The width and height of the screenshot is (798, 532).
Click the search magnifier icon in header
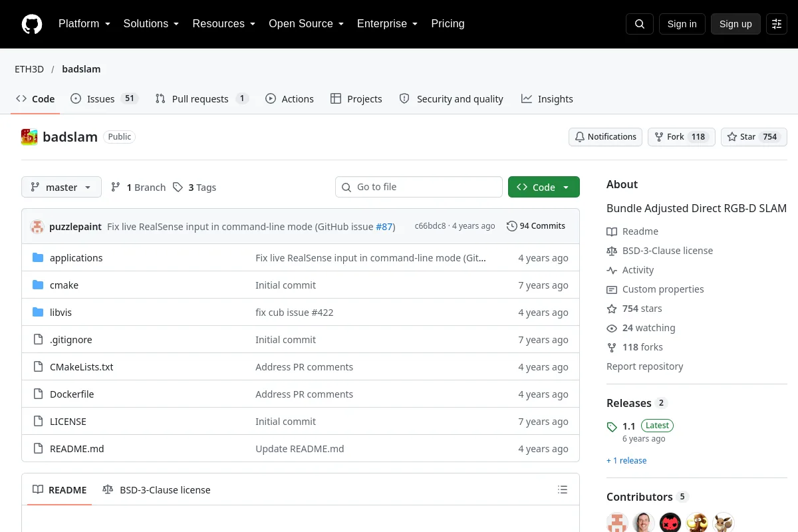pyautogui.click(x=640, y=24)
